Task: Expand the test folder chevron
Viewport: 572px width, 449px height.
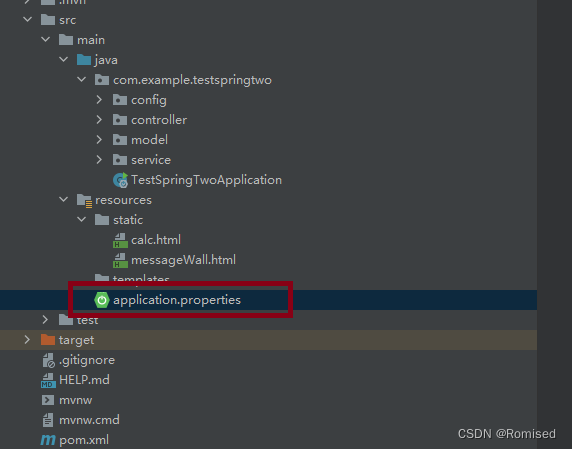Action: [x=45, y=320]
